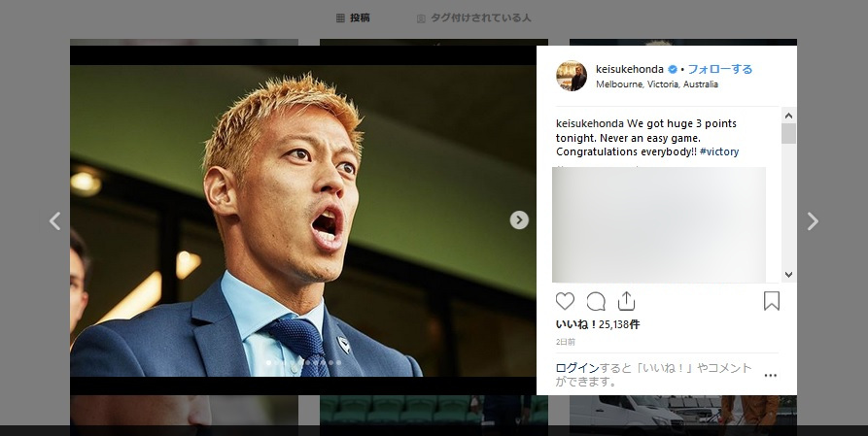This screenshot has width=868, height=436.
Task: View likes count 25,138件
Action: (598, 324)
